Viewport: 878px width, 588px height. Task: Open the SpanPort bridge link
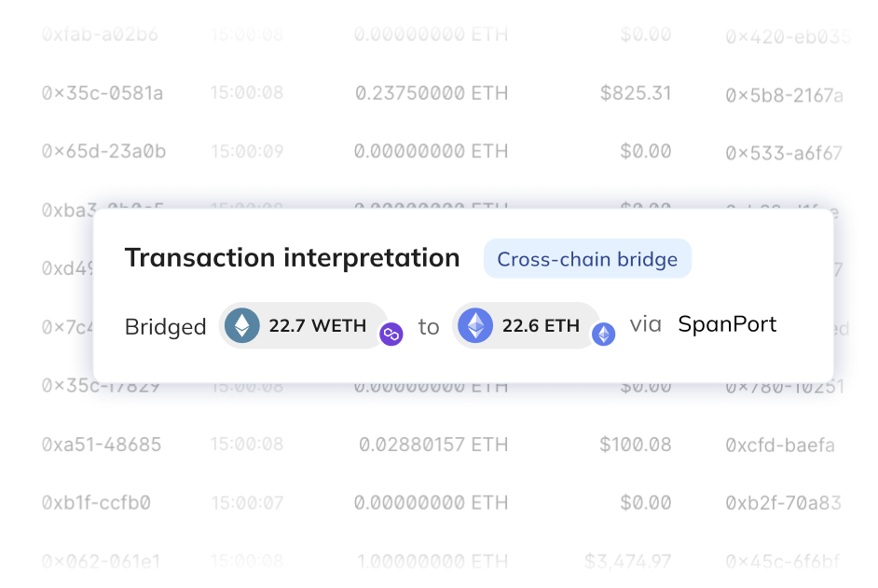727,324
